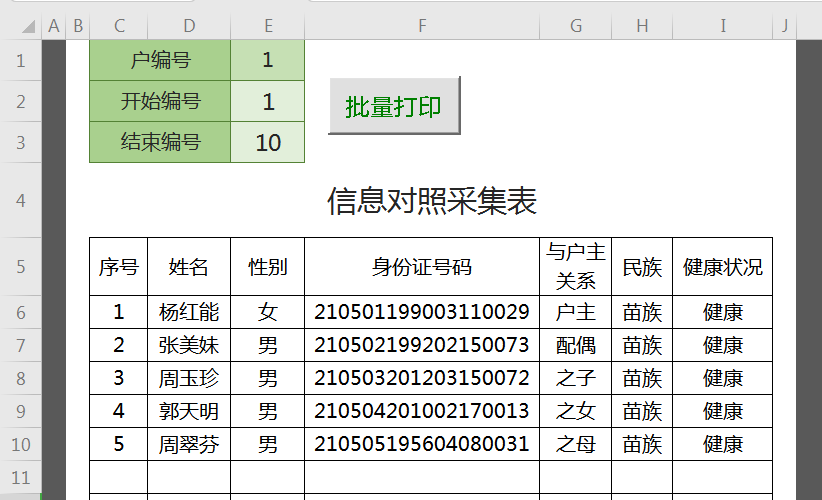
Task: Select row 5 header
Action: [20, 266]
